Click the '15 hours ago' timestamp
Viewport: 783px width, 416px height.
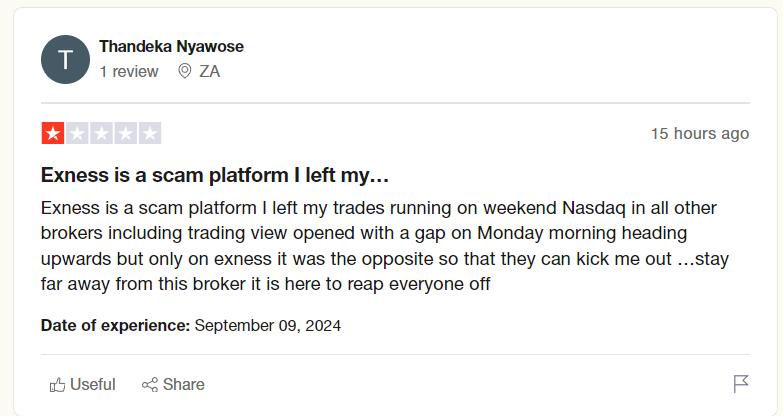pos(700,133)
